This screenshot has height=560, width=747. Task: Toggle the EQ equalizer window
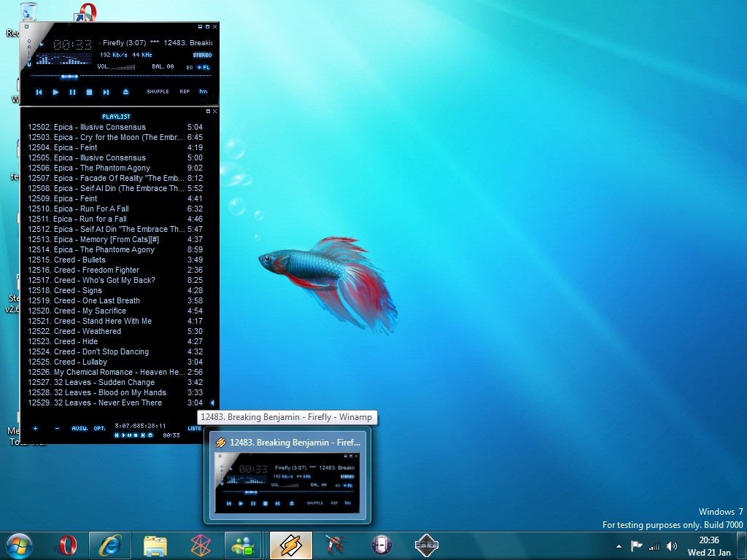coord(190,67)
